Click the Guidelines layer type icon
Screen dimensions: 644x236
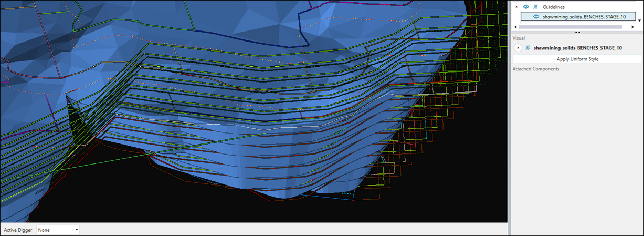pyautogui.click(x=535, y=7)
